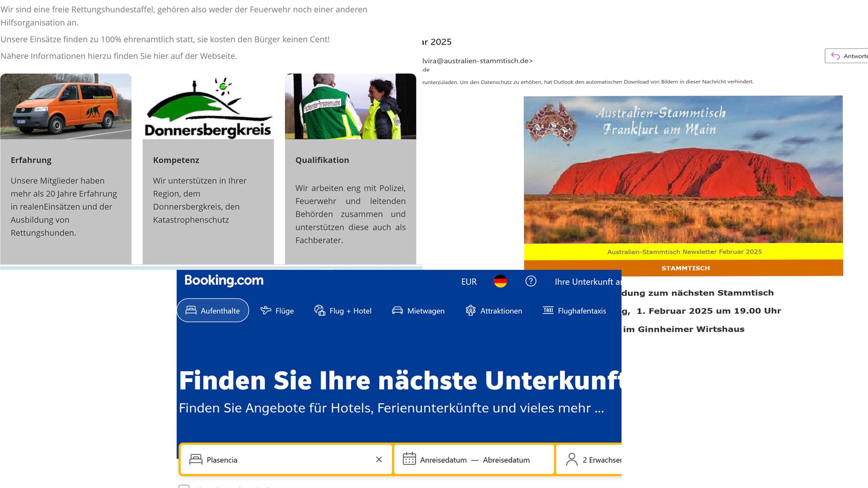The height and width of the screenshot is (488, 868).
Task: Click the Abreisedatum date field
Action: [x=506, y=460]
